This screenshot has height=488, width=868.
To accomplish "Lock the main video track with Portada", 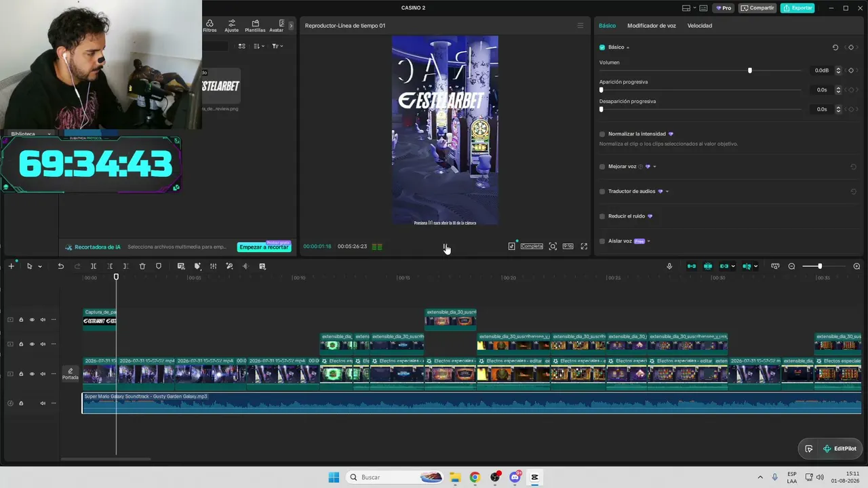I will point(21,374).
